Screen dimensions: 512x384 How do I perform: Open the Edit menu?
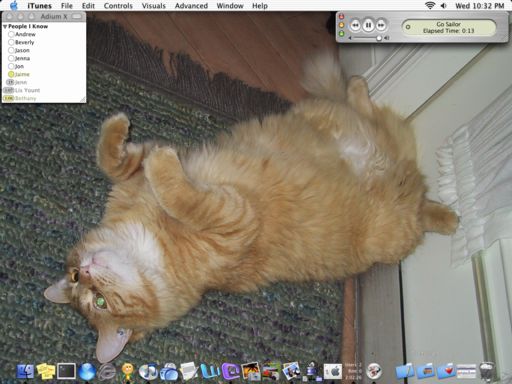(88, 6)
